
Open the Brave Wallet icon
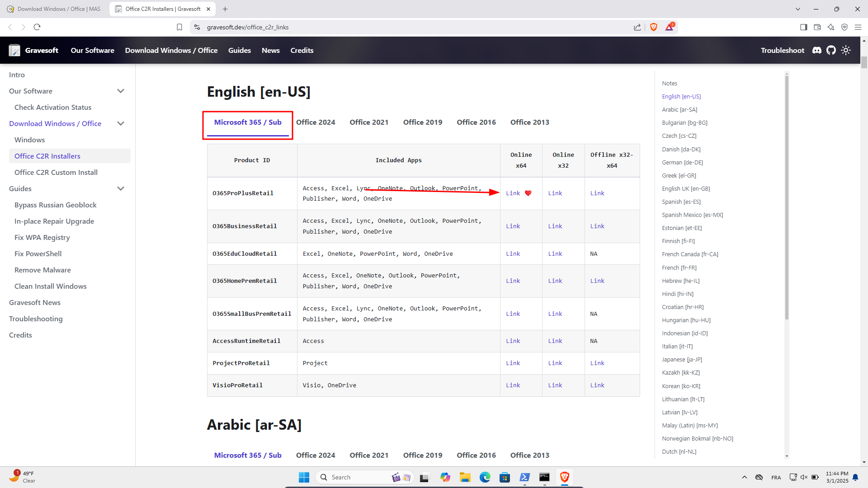point(817,27)
